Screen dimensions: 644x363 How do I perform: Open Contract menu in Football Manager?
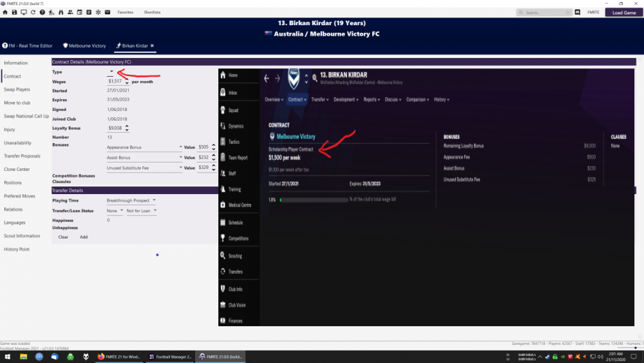pos(297,99)
